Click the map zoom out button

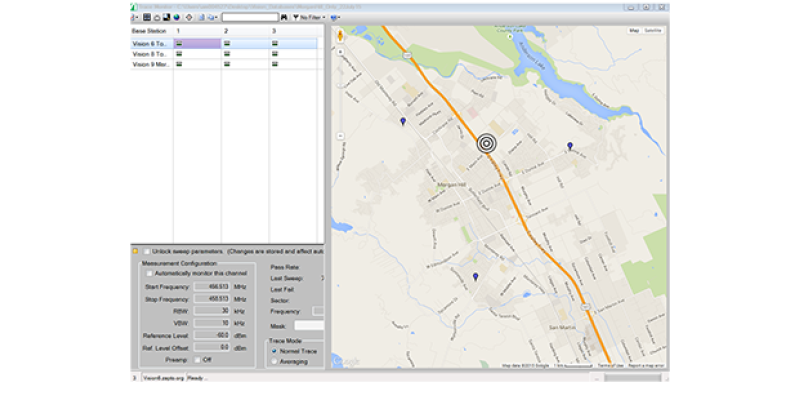(341, 136)
